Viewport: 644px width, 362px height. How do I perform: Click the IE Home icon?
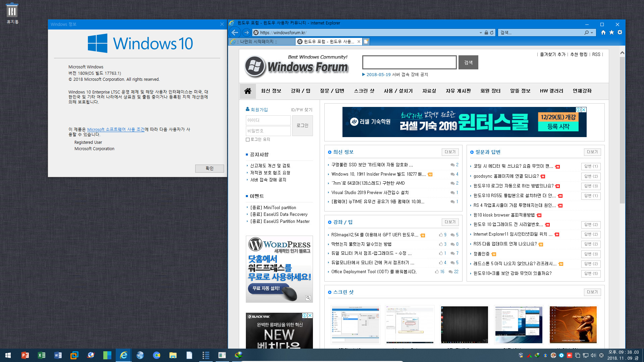pos(603,33)
